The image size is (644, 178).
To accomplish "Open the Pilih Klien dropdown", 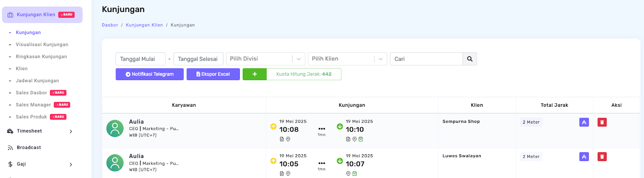I will [347, 59].
